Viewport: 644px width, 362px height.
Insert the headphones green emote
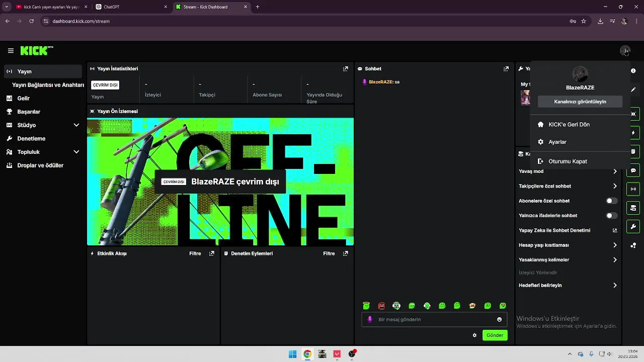coord(396,306)
